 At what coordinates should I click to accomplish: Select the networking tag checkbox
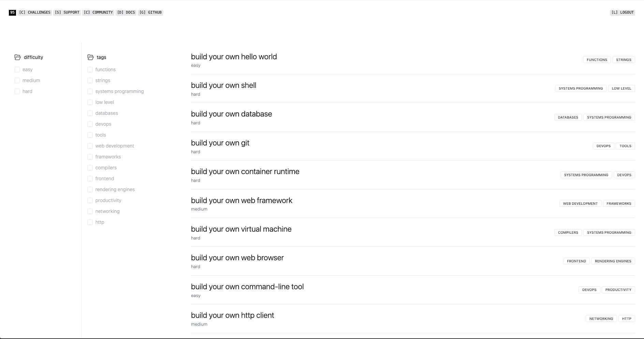click(x=90, y=211)
